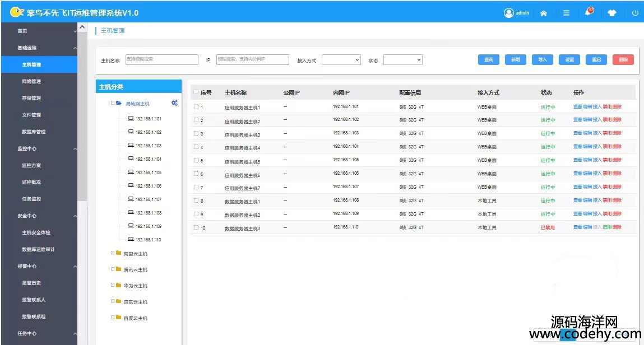Check the row for 应用服务器主机4

pyautogui.click(x=196, y=147)
